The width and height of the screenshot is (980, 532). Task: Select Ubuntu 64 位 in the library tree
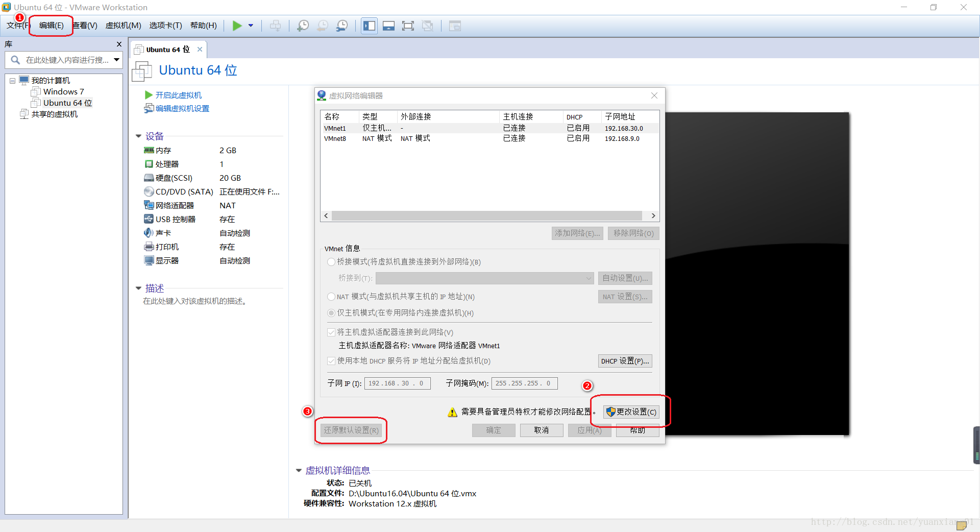coord(67,103)
